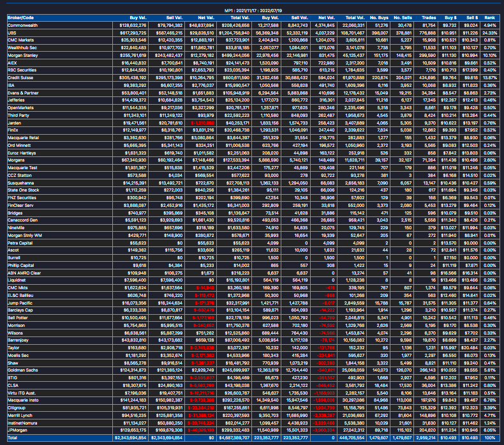Select the Macquarie Insto row
The width and height of the screenshot is (504, 445).
click(x=253, y=400)
